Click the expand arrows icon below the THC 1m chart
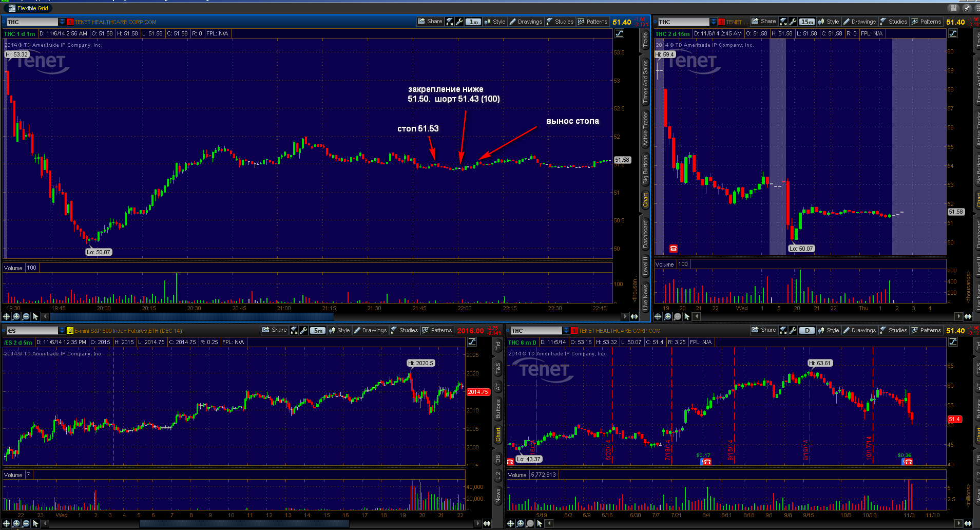This screenshot has height=530, width=980. pyautogui.click(x=634, y=316)
